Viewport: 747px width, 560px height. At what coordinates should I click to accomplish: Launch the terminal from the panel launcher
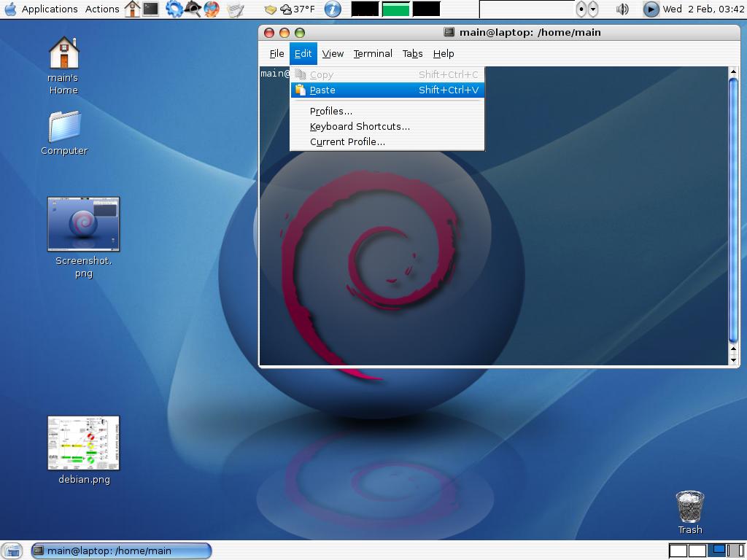point(151,9)
